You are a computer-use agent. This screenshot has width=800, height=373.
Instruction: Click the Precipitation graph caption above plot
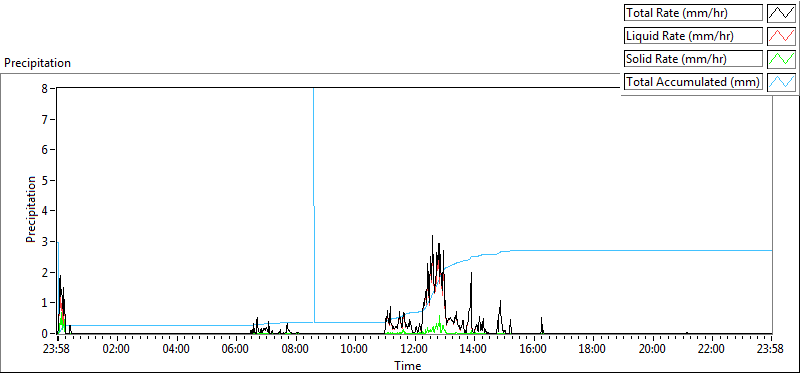click(x=37, y=63)
